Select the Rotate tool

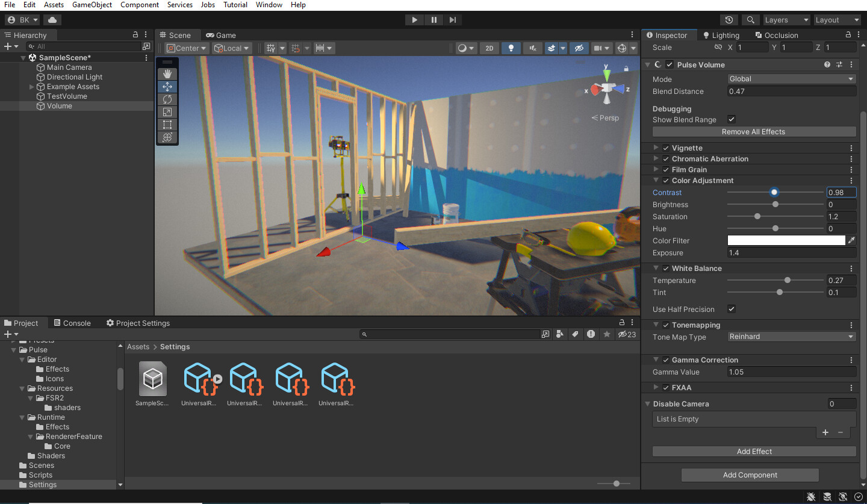(x=167, y=99)
